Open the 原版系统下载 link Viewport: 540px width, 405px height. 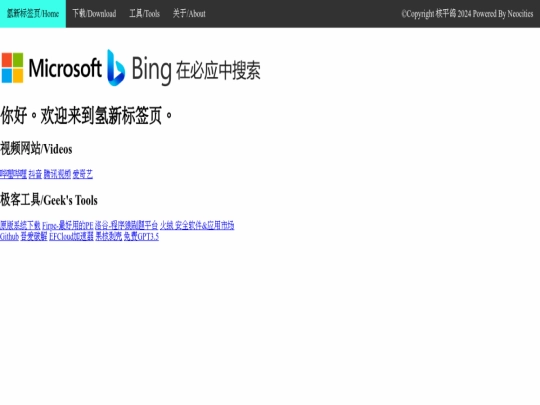click(20, 226)
